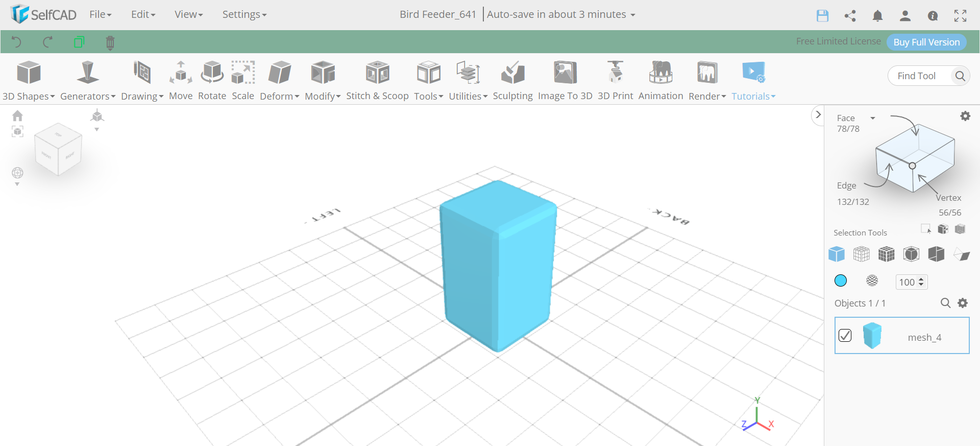Expand the globe orientation dropdown arrow

point(17,184)
